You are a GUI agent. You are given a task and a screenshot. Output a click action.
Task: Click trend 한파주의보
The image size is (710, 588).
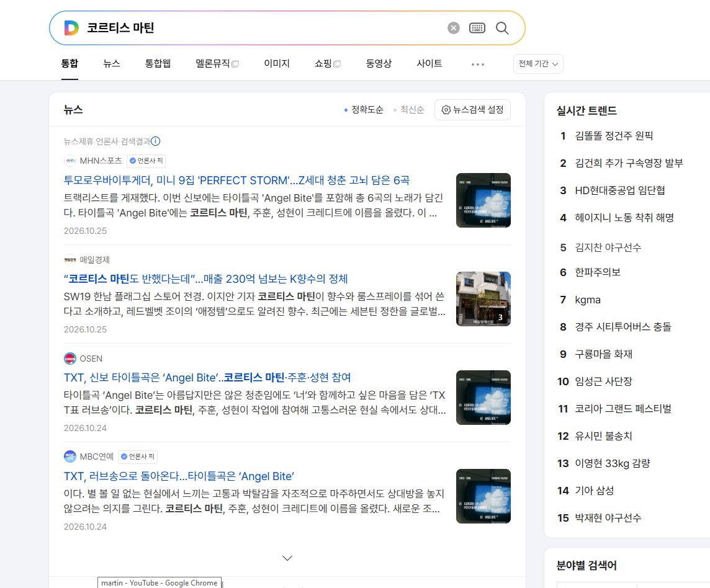pos(597,272)
